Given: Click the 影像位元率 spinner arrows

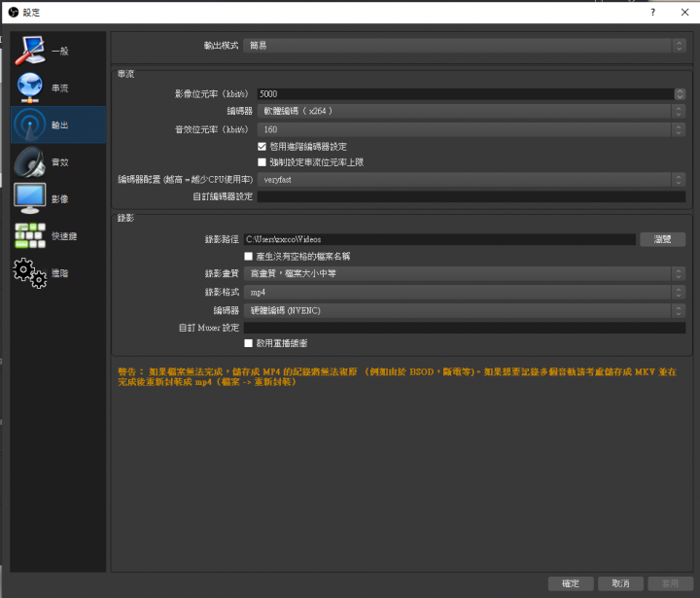Looking at the screenshot, I should (680, 93).
